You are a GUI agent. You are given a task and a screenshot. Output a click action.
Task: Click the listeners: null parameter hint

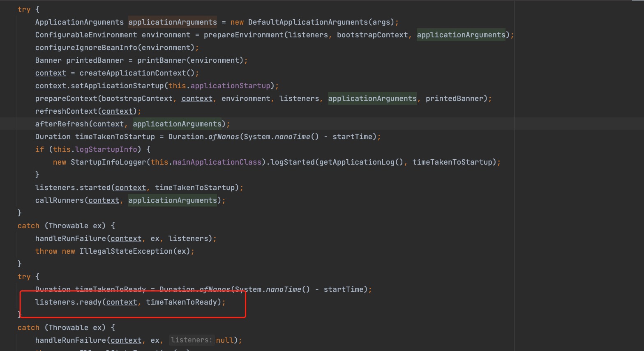(192, 340)
